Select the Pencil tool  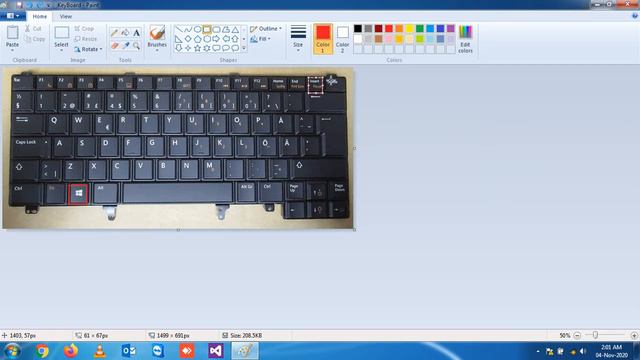[x=115, y=33]
